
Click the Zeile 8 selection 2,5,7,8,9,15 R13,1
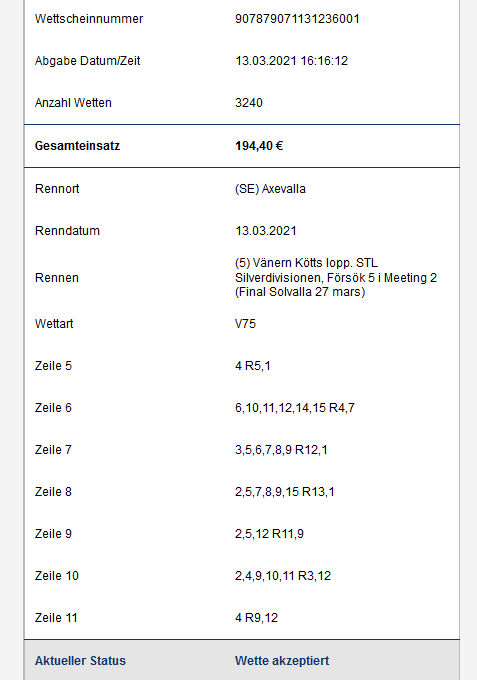[x=285, y=492]
